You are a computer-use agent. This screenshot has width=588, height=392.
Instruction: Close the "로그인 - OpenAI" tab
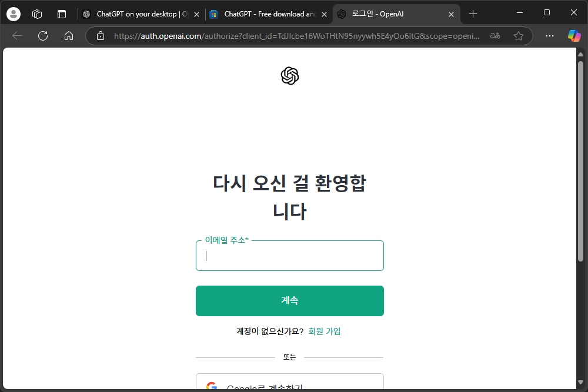point(451,14)
